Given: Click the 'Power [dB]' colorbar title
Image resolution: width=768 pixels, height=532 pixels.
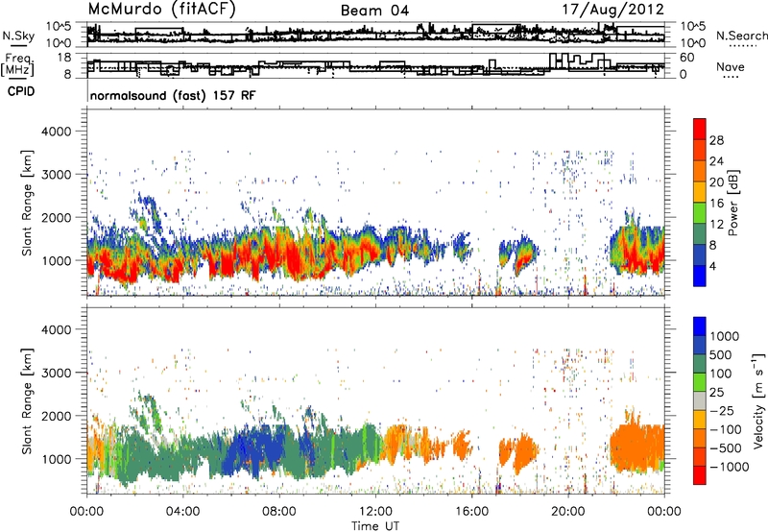Looking at the screenshot, I should [732, 203].
